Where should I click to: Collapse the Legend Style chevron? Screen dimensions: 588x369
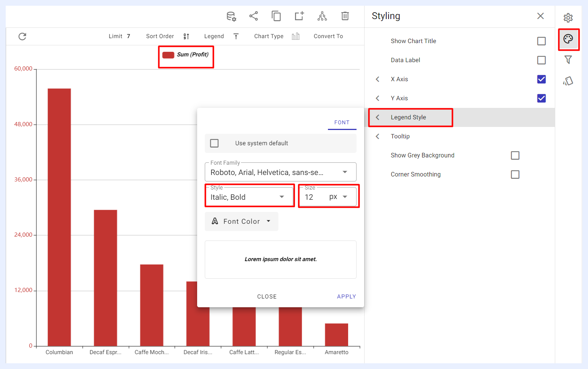pyautogui.click(x=378, y=117)
